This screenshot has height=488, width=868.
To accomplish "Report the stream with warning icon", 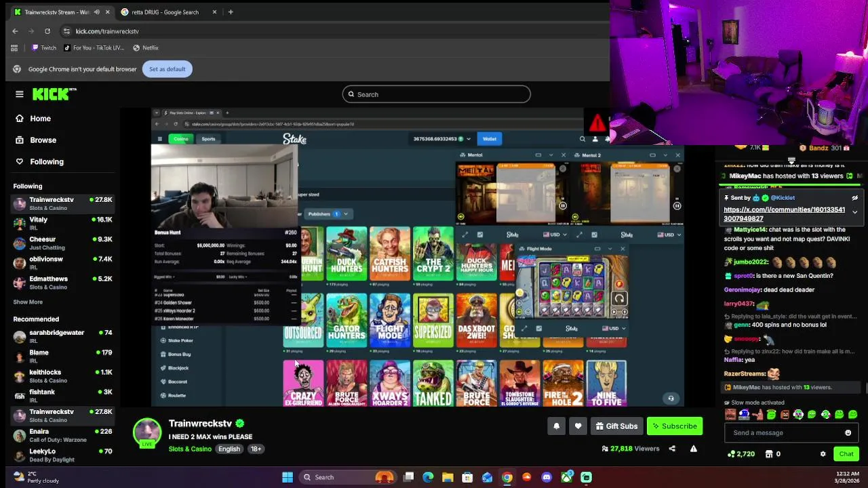I will 693,449.
